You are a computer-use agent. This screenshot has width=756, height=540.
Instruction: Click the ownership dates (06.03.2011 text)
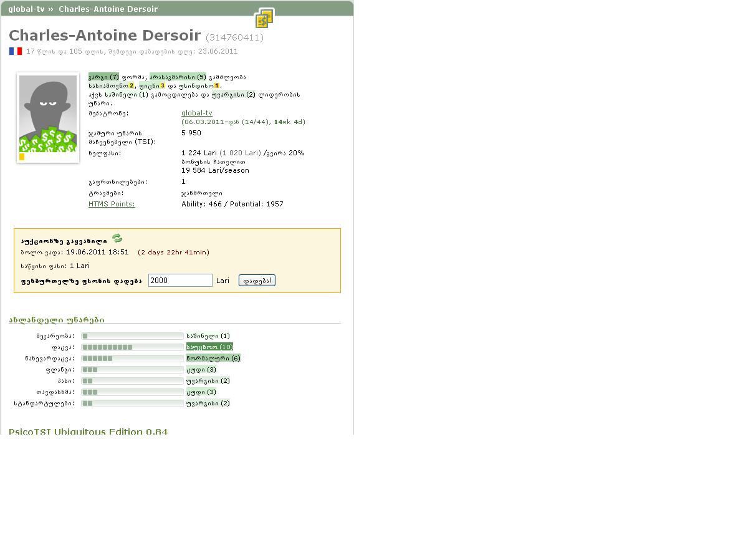coord(243,122)
